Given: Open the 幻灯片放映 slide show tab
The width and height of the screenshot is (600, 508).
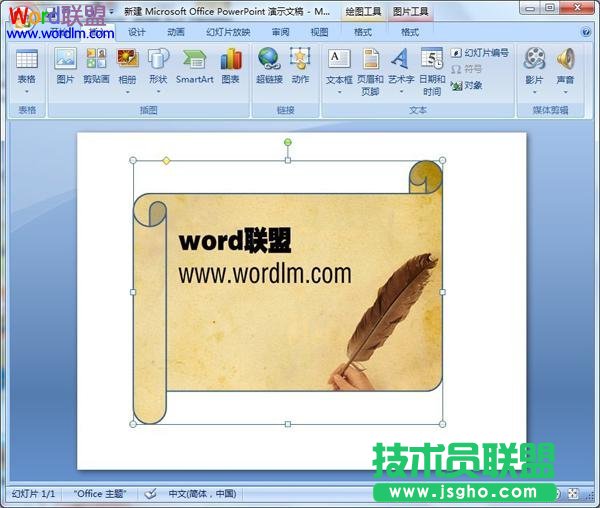Looking at the screenshot, I should point(228,32).
